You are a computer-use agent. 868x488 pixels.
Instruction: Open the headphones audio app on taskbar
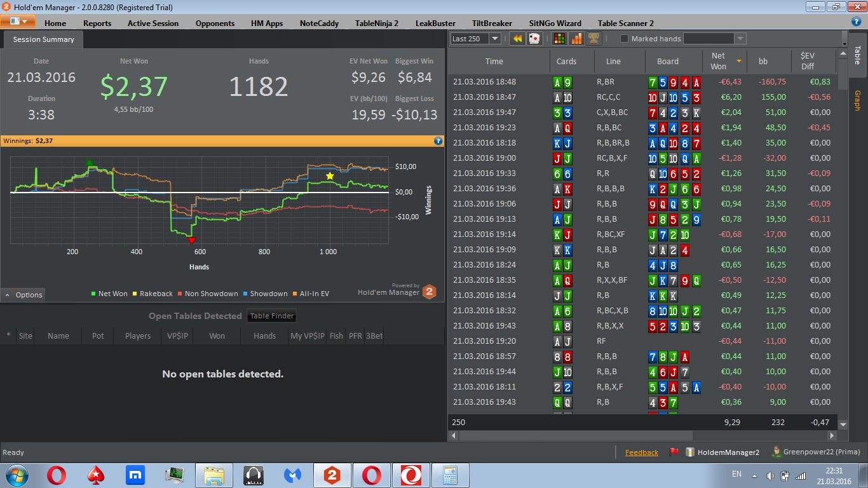coord(254,475)
